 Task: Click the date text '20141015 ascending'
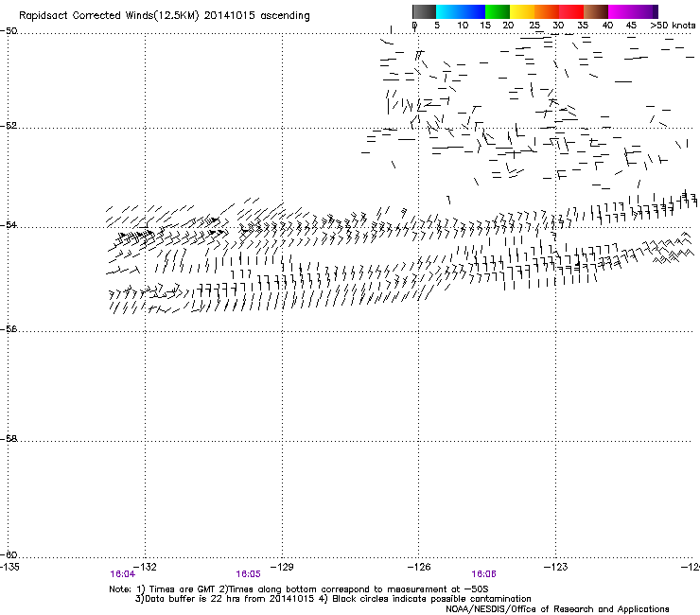[256, 16]
